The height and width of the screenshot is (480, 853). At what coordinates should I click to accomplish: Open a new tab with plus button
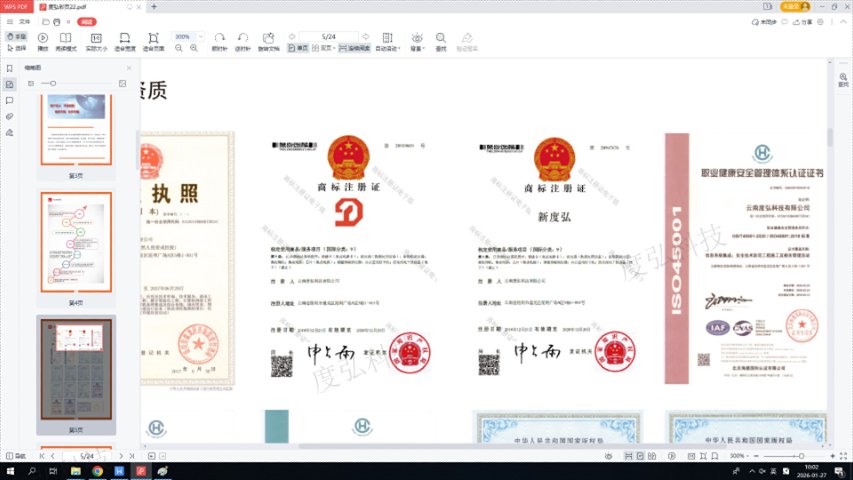(x=154, y=7)
